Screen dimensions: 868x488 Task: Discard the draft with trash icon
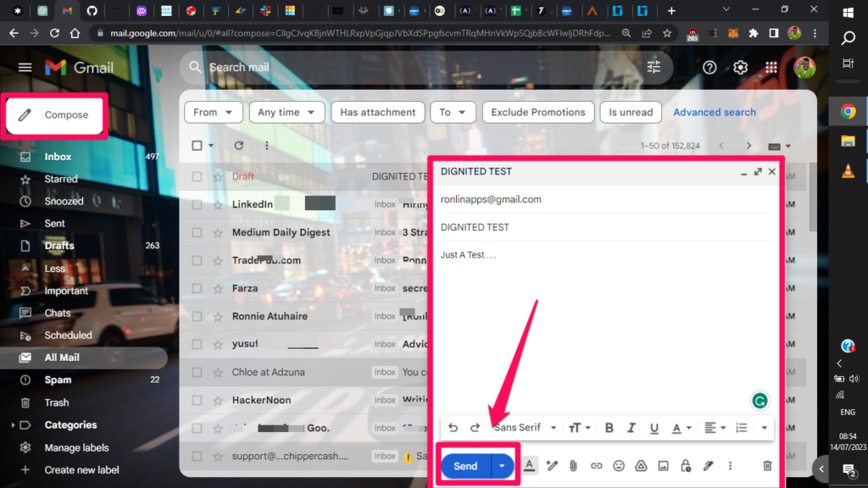(767, 466)
